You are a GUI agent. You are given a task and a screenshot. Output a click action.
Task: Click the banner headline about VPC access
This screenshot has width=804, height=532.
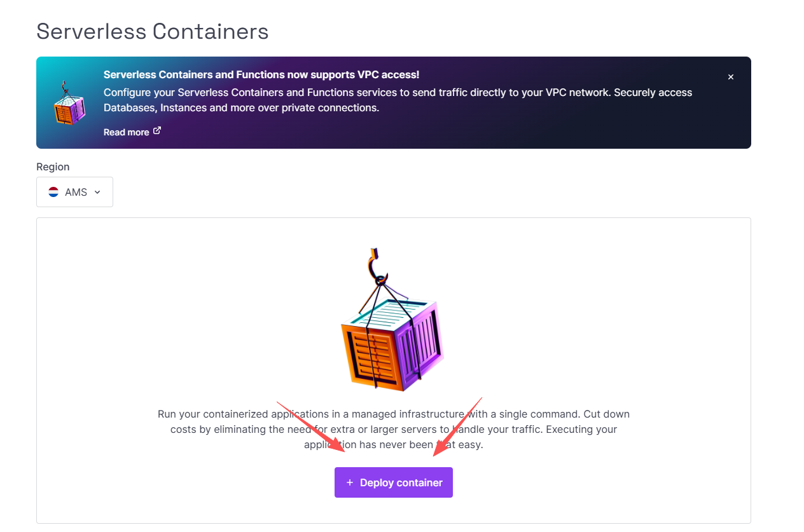(261, 75)
